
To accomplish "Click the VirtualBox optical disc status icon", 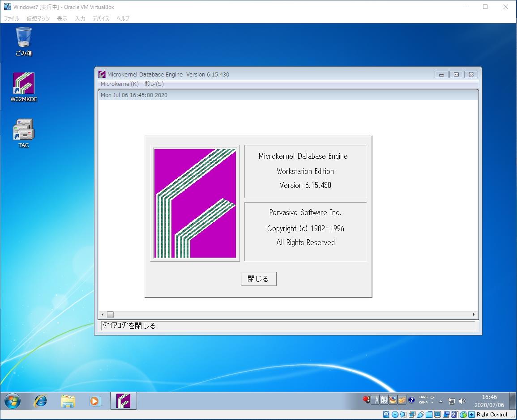I will [395, 415].
